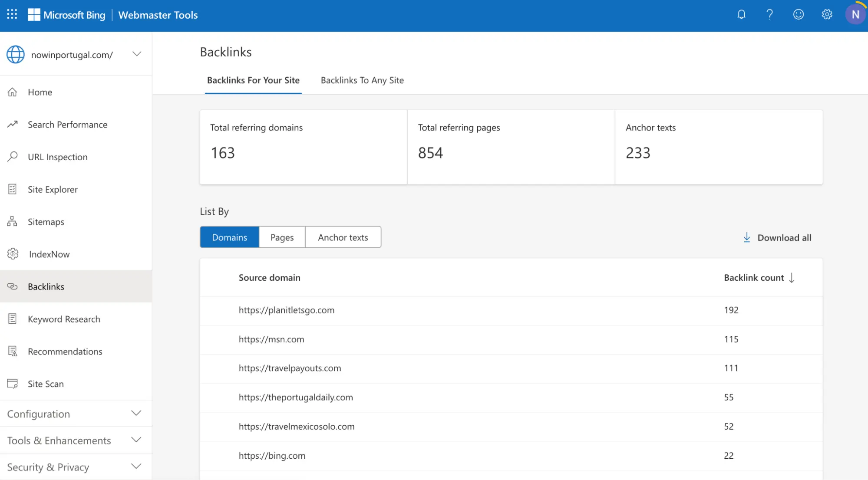Click the Home house icon

tap(13, 92)
